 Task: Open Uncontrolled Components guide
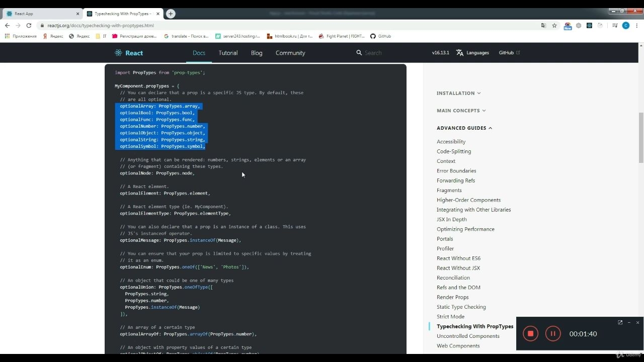[468, 336]
